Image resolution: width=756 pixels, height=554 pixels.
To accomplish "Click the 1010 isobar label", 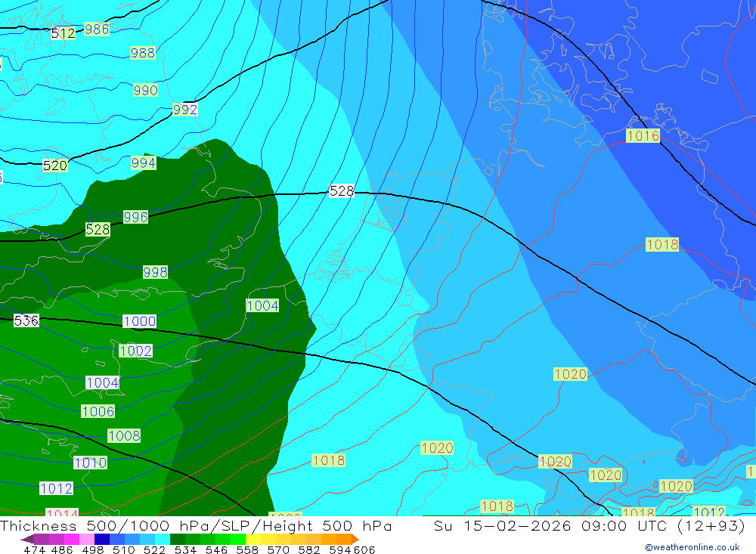I will tap(91, 463).
